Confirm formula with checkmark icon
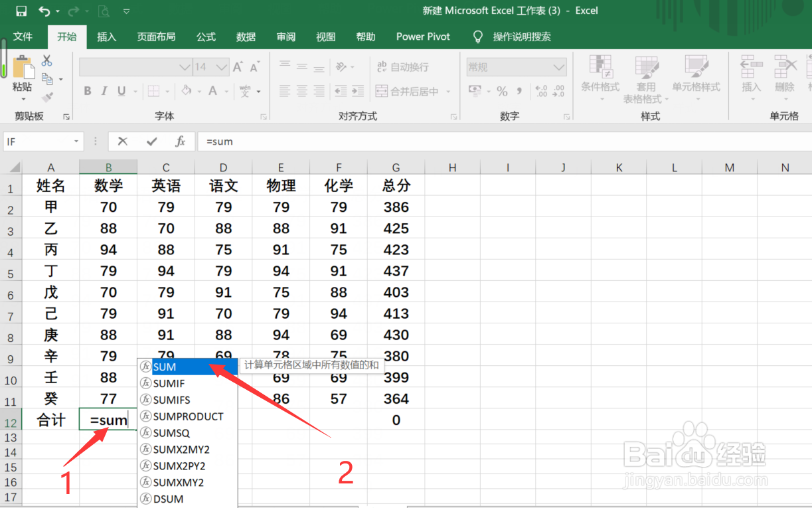Image resolution: width=812 pixels, height=508 pixels. click(152, 141)
